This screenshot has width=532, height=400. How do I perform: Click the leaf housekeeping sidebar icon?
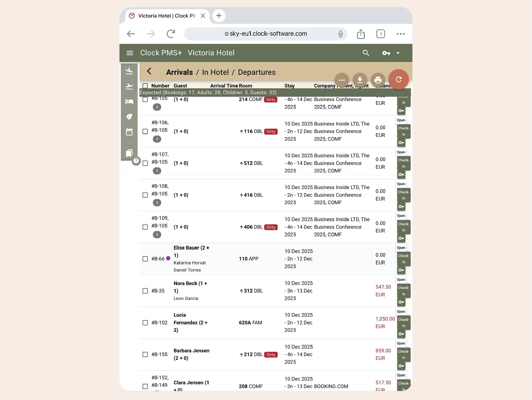point(129,117)
